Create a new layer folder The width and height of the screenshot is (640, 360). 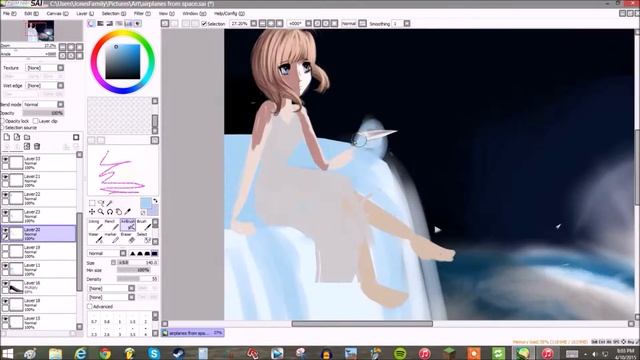(x=27, y=137)
